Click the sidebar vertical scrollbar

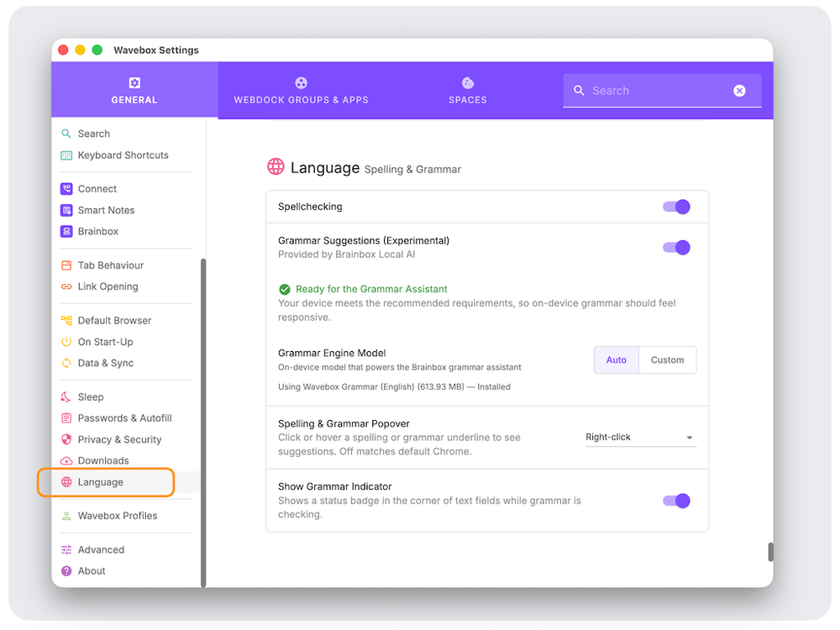tap(203, 423)
